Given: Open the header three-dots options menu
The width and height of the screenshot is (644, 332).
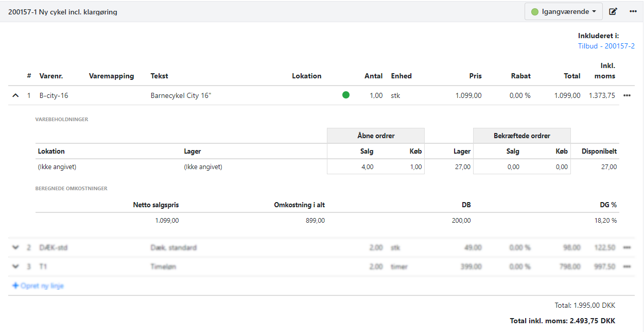Looking at the screenshot, I should click(x=633, y=11).
